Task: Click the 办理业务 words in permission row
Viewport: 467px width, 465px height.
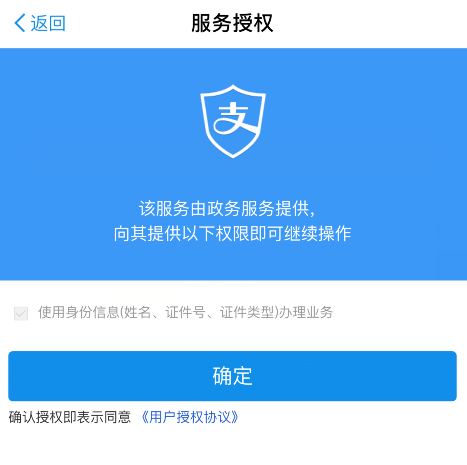Action: click(306, 312)
